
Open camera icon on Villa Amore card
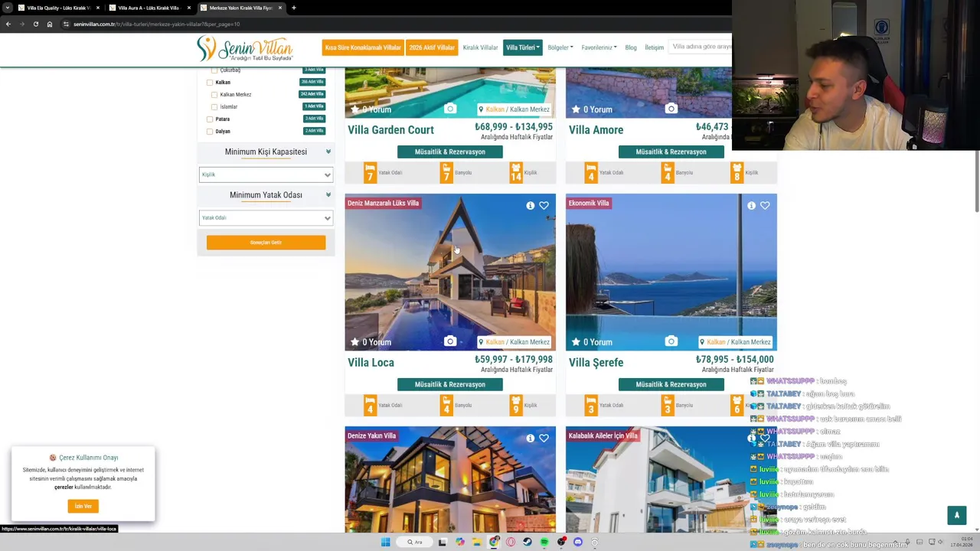[x=671, y=109]
